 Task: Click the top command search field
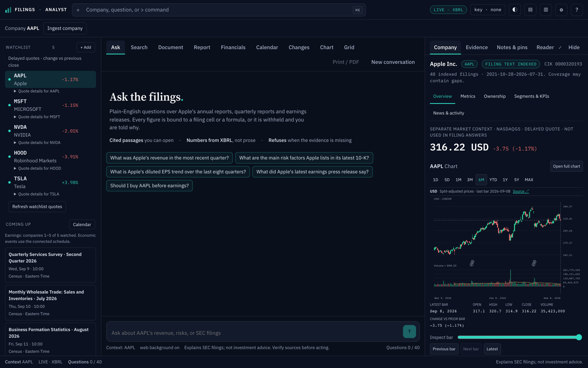pyautogui.click(x=218, y=10)
